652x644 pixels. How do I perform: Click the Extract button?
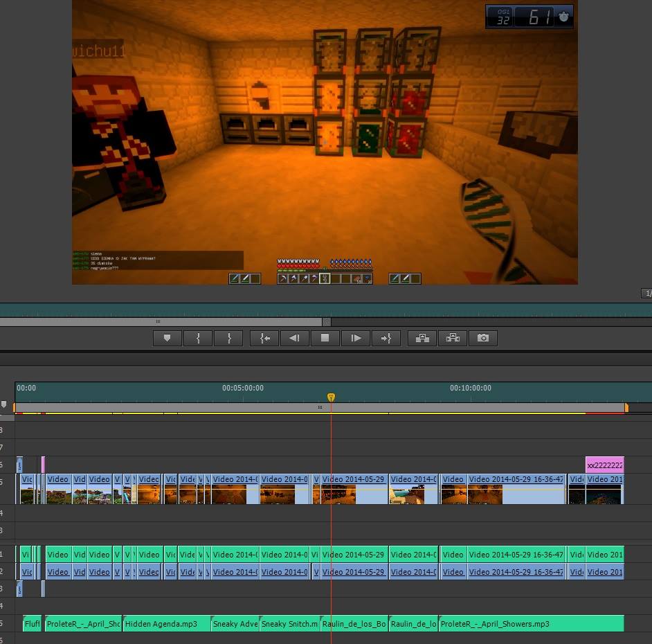(453, 338)
